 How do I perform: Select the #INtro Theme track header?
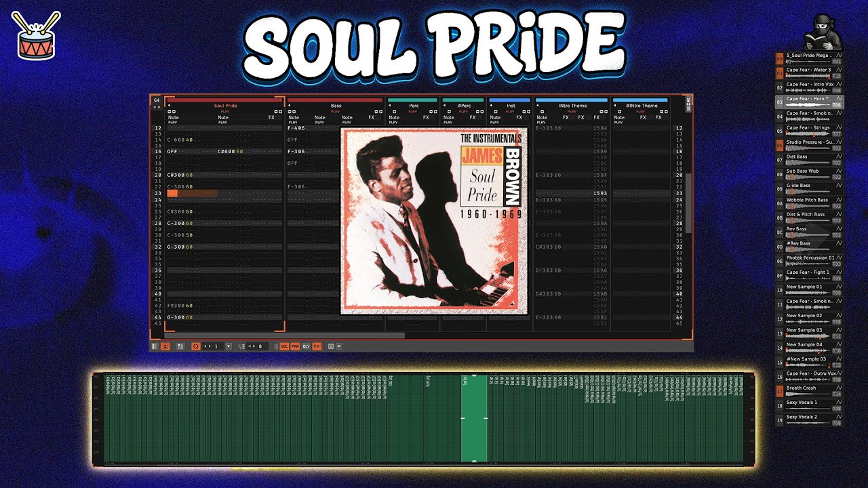[x=641, y=106]
